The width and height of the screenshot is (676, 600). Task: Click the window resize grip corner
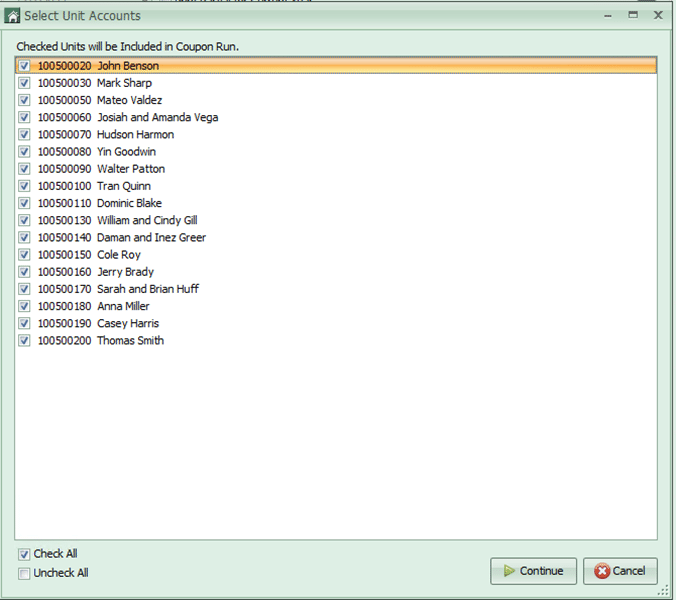(x=663, y=591)
